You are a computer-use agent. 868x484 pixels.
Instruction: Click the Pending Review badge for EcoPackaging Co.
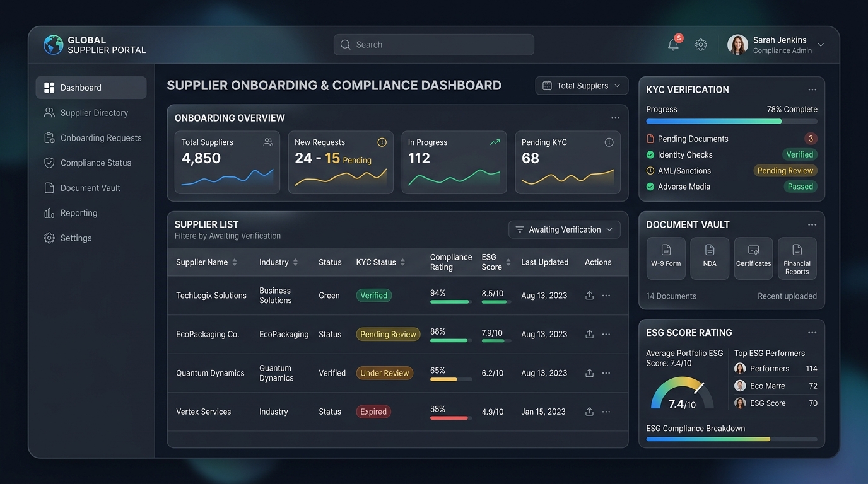pyautogui.click(x=389, y=335)
